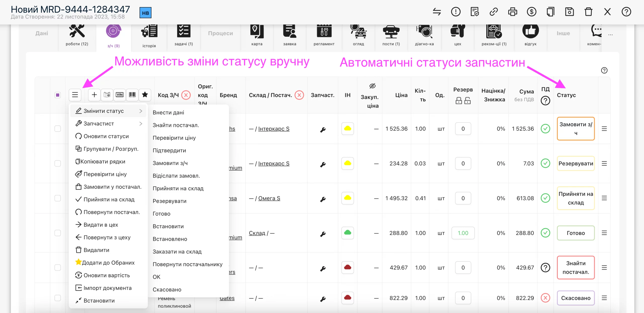This screenshot has width=644, height=313.
Task: Open the діагно-ка tab icon
Action: [424, 31]
